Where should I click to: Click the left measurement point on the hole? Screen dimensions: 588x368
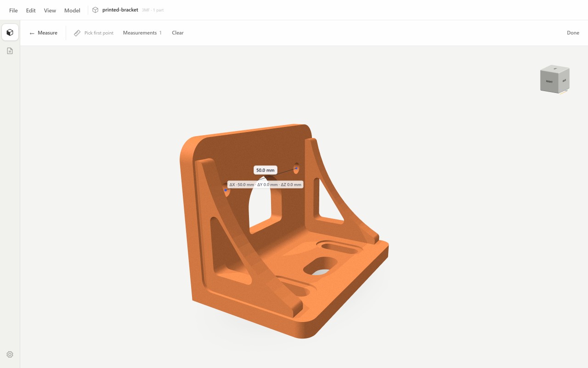(x=226, y=190)
